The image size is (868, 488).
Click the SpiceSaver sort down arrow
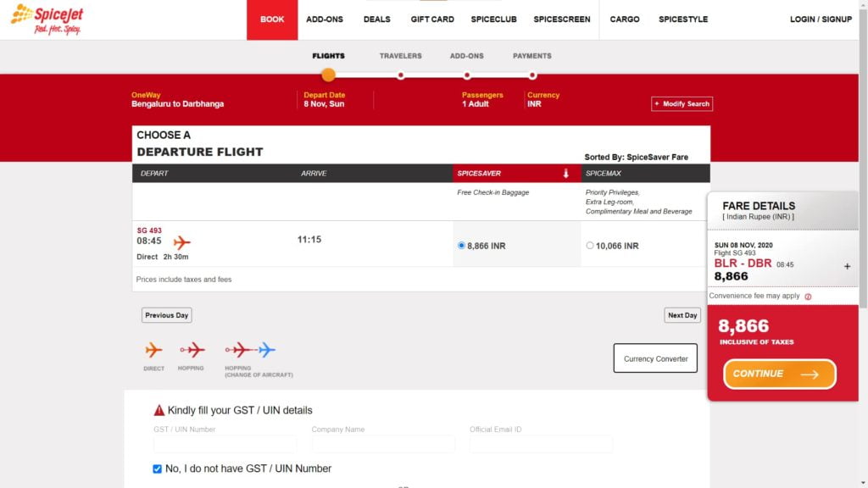565,174
